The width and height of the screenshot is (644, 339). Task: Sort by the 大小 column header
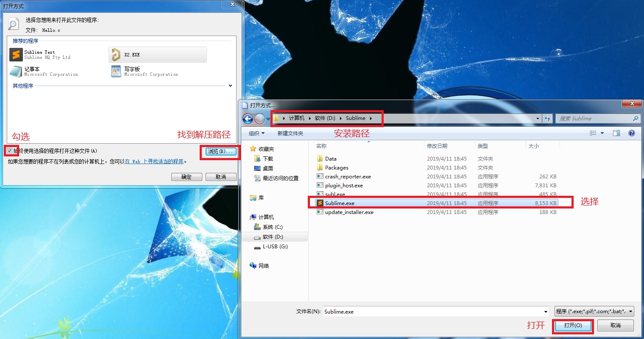(534, 146)
